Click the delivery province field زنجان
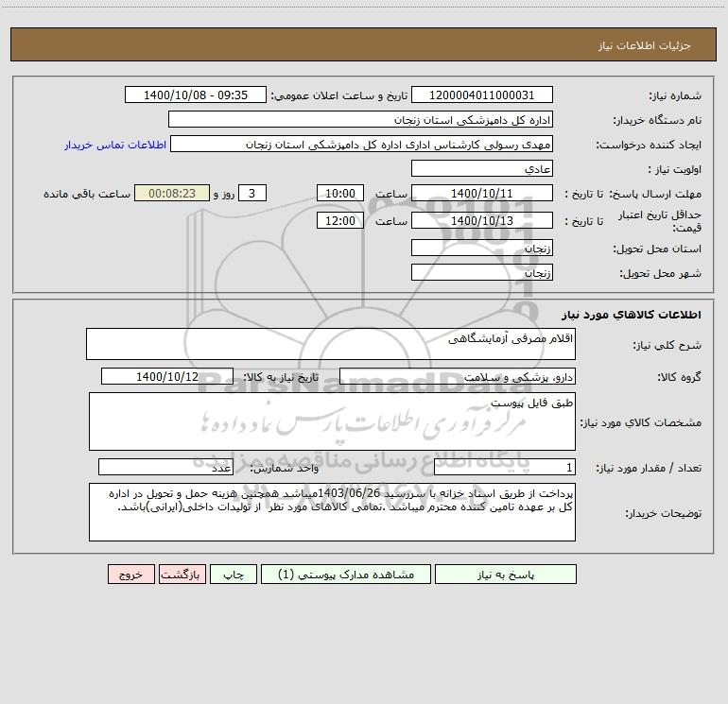728x704 pixels. [482, 248]
